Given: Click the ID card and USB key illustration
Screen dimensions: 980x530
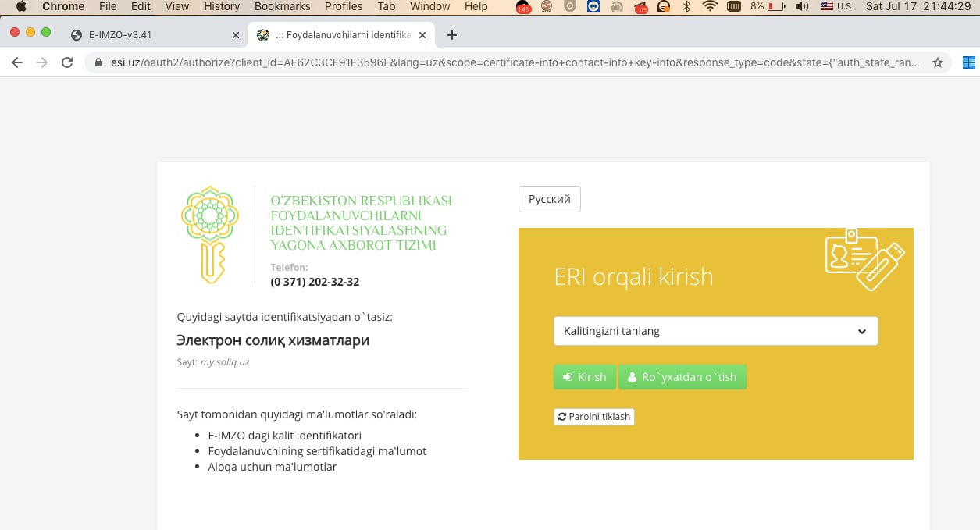Looking at the screenshot, I should 865,261.
